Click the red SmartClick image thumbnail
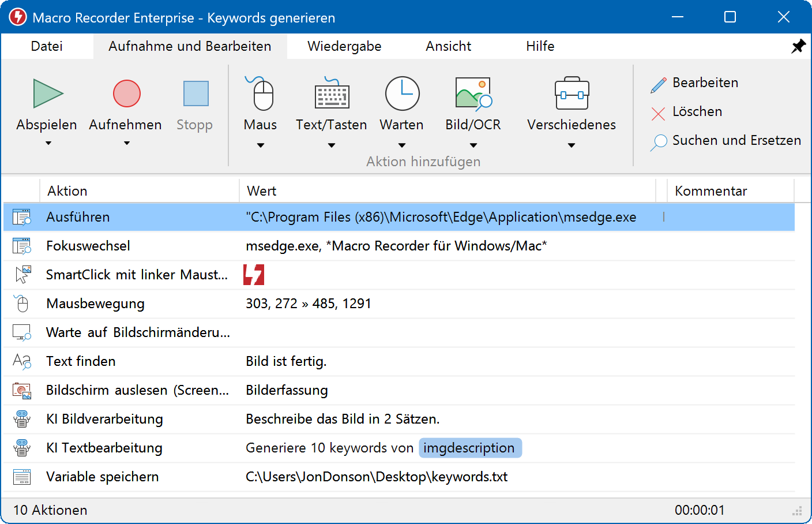Viewport: 812px width, 524px height. 254,275
